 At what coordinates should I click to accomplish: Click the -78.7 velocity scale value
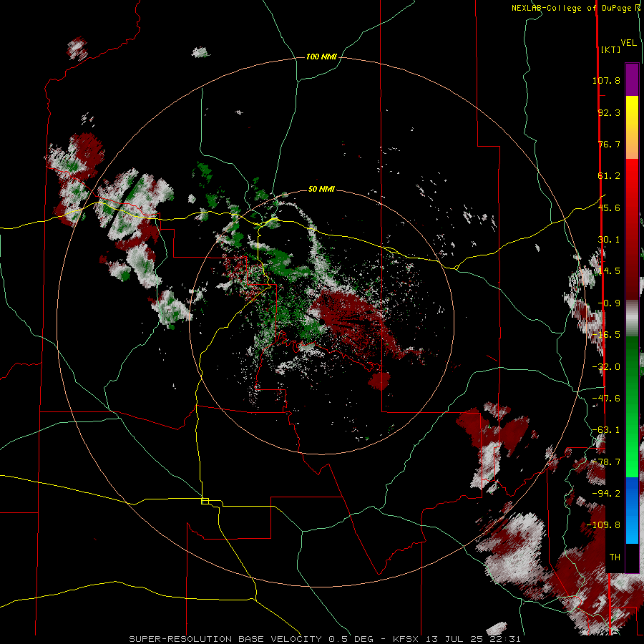click(606, 462)
